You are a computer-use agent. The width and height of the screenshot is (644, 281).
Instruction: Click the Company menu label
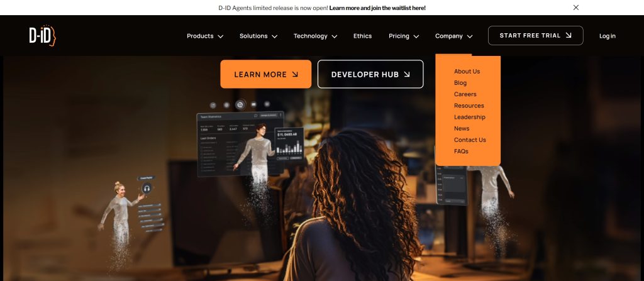point(449,36)
